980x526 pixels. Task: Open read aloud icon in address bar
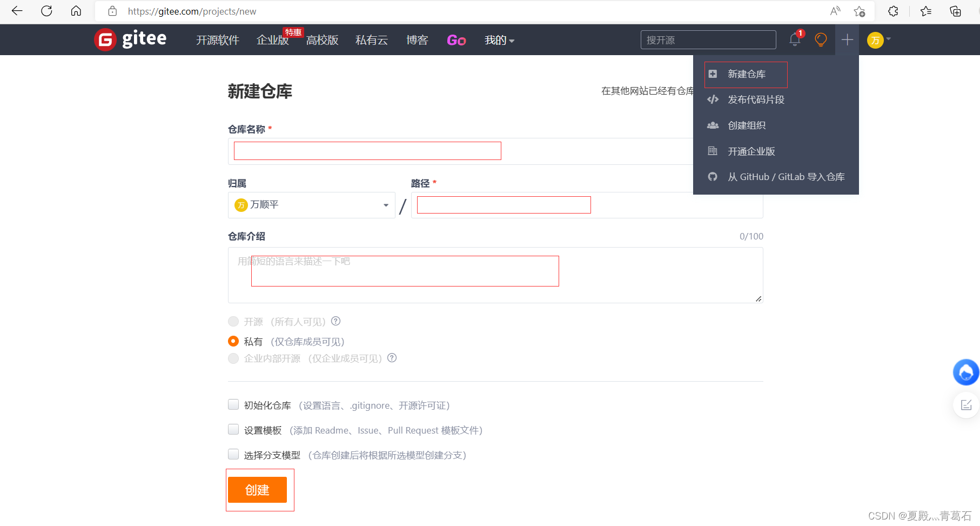click(x=835, y=11)
